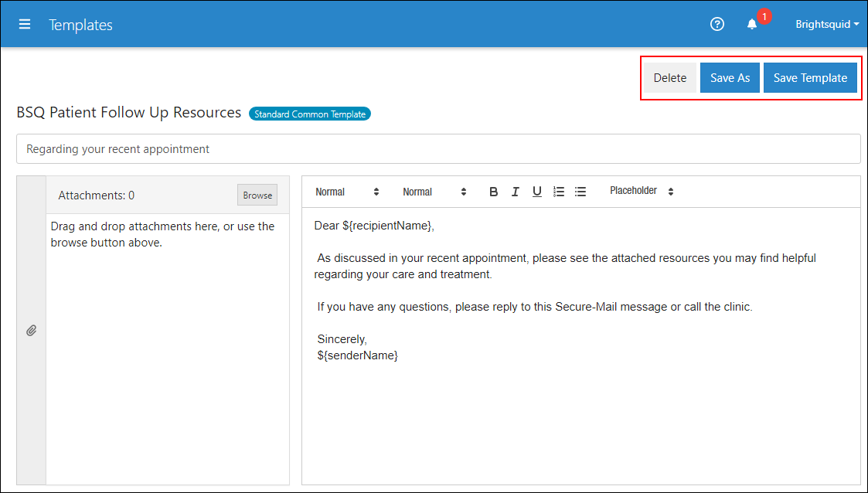
Task: Open the second Normal size dropdown
Action: tap(434, 192)
